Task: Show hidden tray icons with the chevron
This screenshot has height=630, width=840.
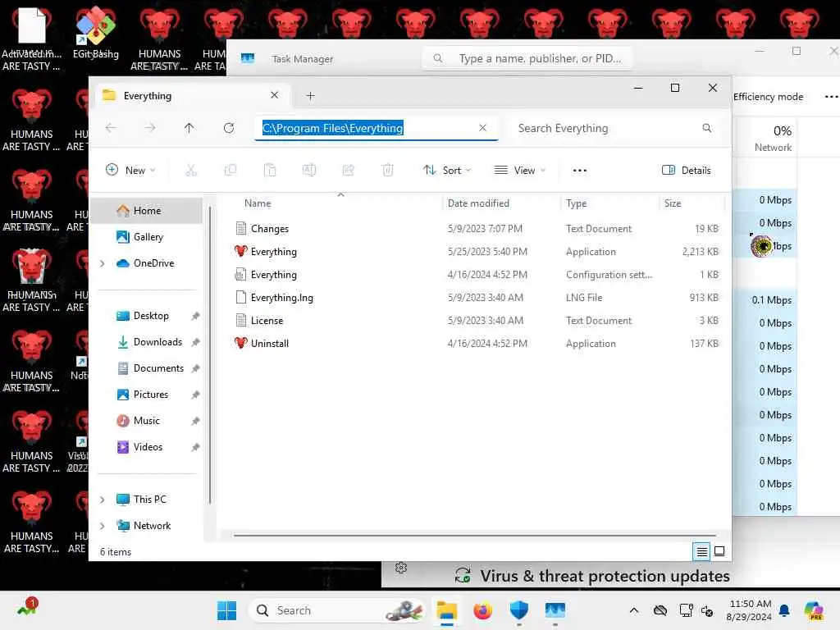Action: pos(634,610)
